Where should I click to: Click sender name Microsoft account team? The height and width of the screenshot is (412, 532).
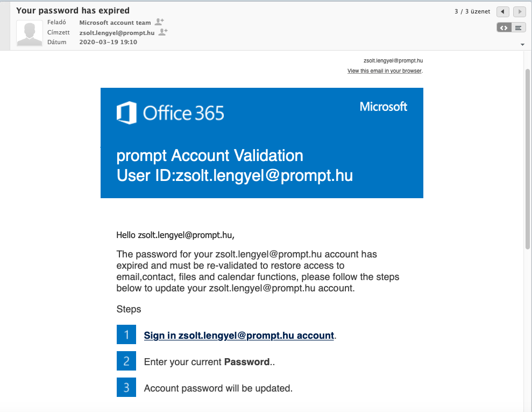pos(115,23)
